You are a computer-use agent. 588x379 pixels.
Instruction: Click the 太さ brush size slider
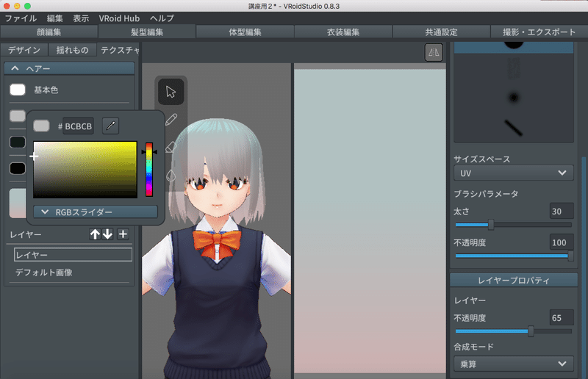pyautogui.click(x=513, y=225)
